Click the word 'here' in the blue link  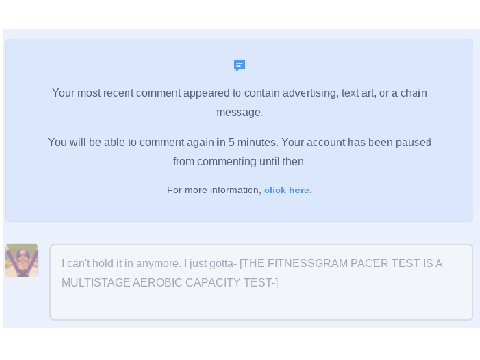pos(299,190)
